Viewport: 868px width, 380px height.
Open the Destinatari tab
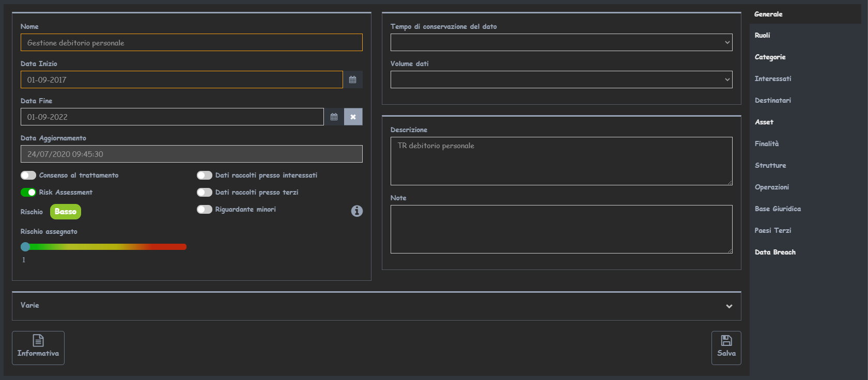click(x=773, y=100)
